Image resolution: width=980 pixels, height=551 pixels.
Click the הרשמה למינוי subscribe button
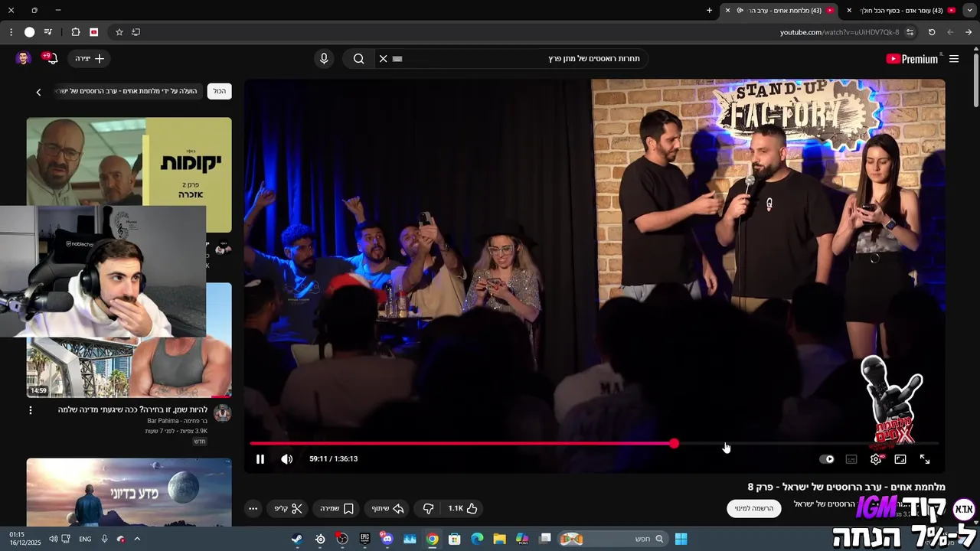click(754, 508)
